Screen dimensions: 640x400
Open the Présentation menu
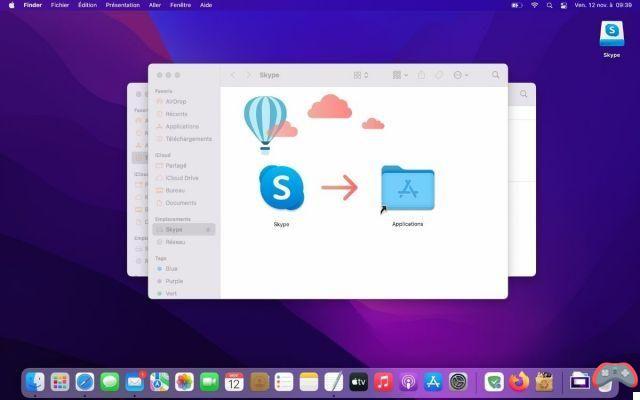tap(122, 5)
